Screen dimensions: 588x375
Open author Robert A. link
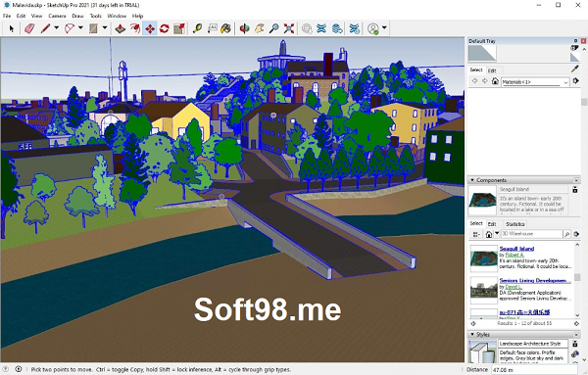coord(514,255)
